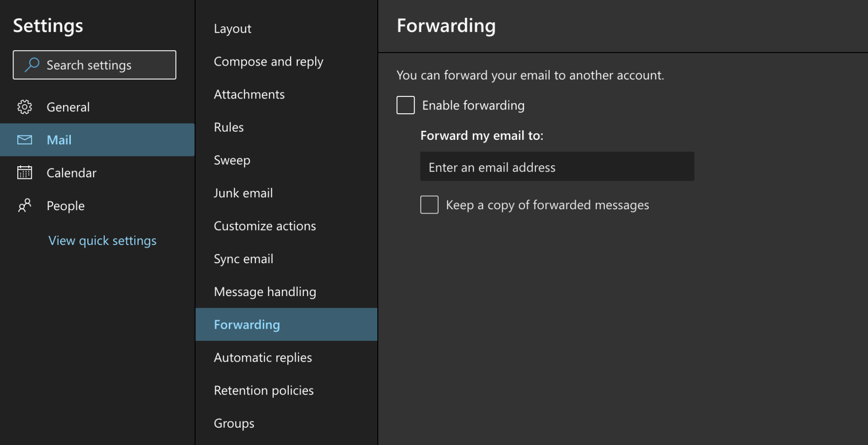
Task: Open Rules settings page
Action: pyautogui.click(x=287, y=127)
